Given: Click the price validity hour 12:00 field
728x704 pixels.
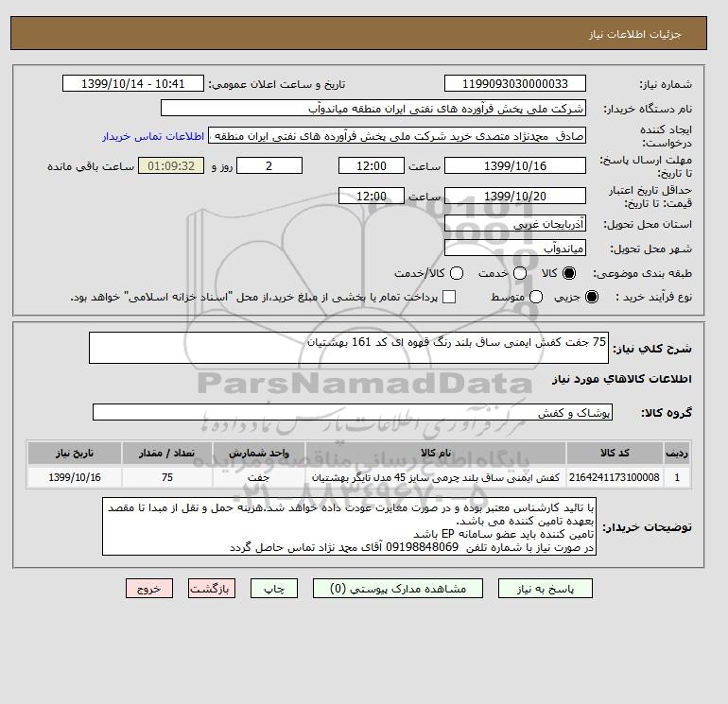Looking at the screenshot, I should click(372, 196).
